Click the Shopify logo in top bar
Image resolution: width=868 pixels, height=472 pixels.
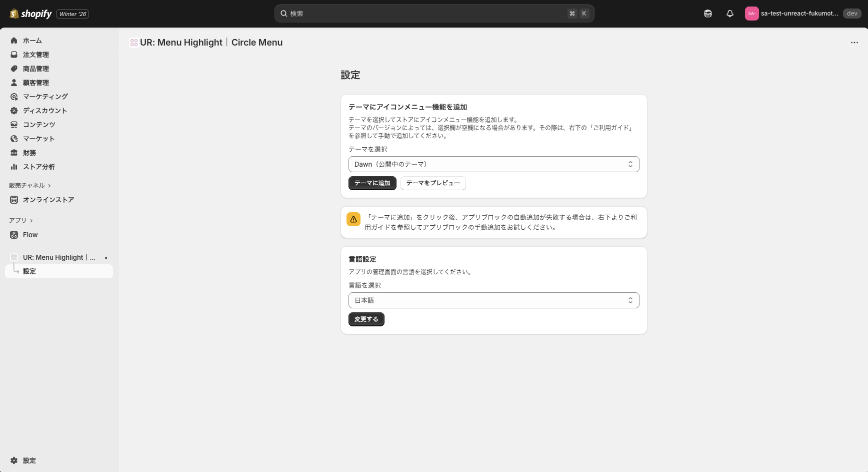tap(30, 14)
